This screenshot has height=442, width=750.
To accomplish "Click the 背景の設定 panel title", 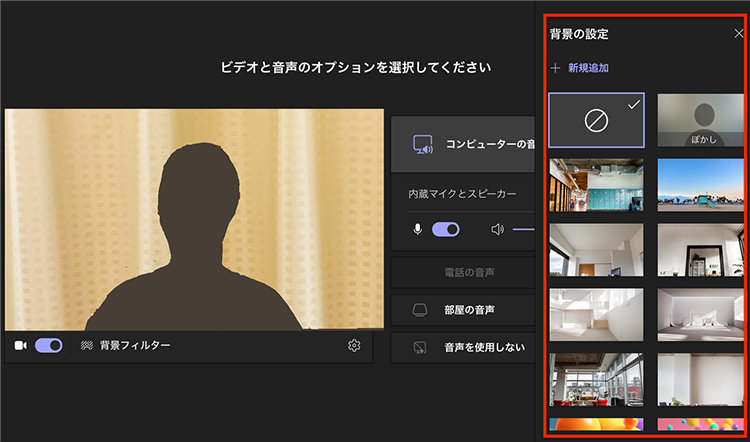I will pos(579,34).
